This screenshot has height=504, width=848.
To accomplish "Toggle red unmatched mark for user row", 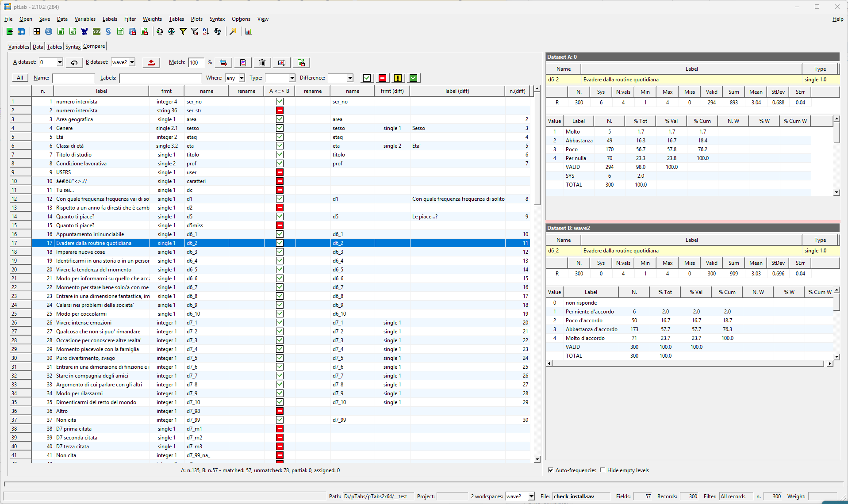I will tap(280, 172).
